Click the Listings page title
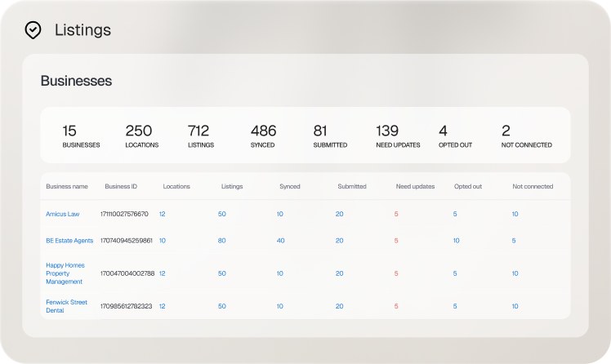This screenshot has width=611, height=364. [83, 30]
